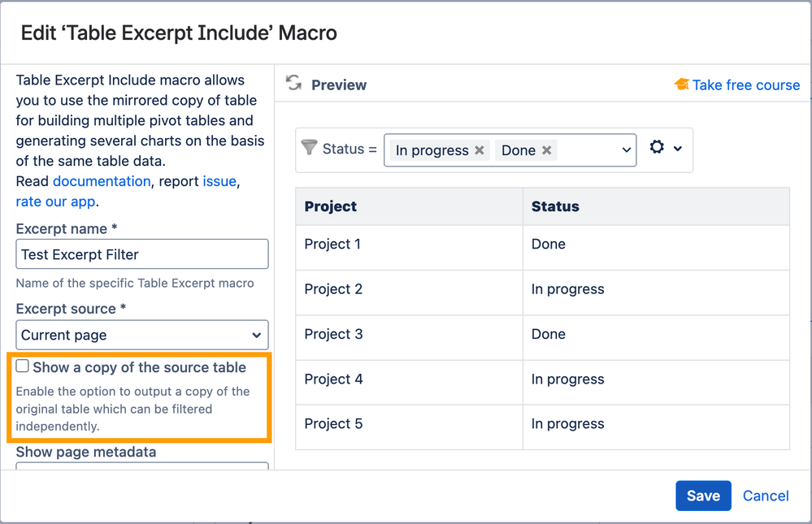Open the filter settings gear icon
Screen dimensions: 812x524
657,147
